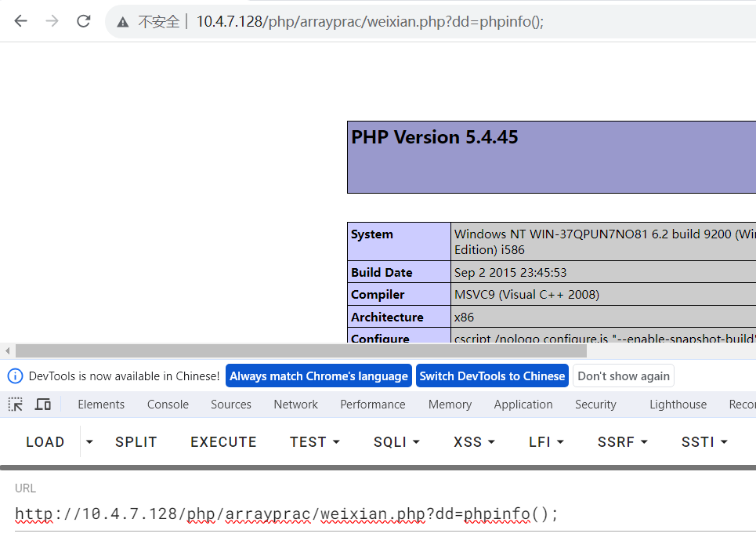Viewport: 756px width, 548px height.
Task: Click the SPLIT button in HackBar
Action: (136, 441)
